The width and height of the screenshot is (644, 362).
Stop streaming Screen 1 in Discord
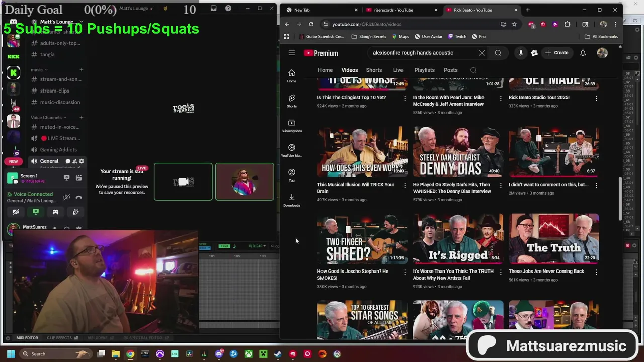66,178
